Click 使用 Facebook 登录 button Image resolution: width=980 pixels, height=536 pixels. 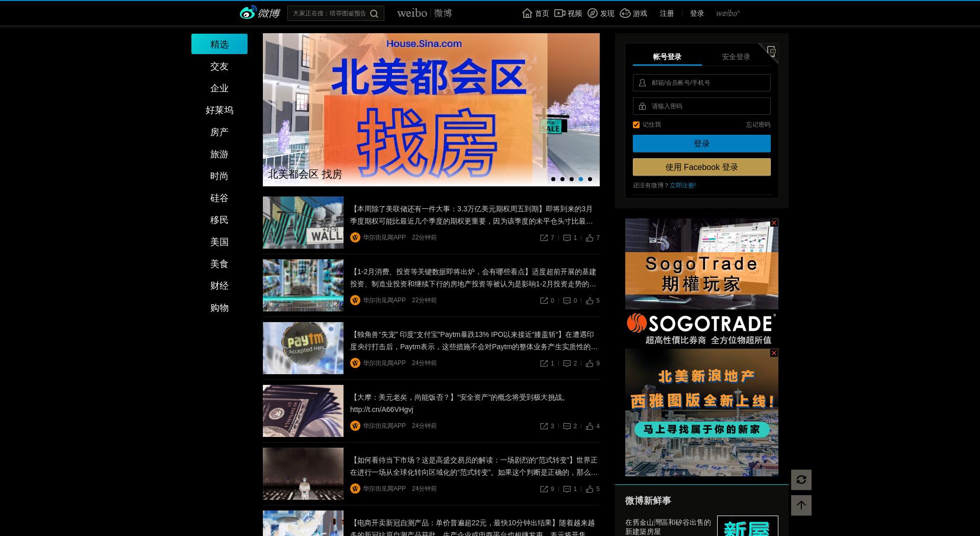pyautogui.click(x=702, y=167)
